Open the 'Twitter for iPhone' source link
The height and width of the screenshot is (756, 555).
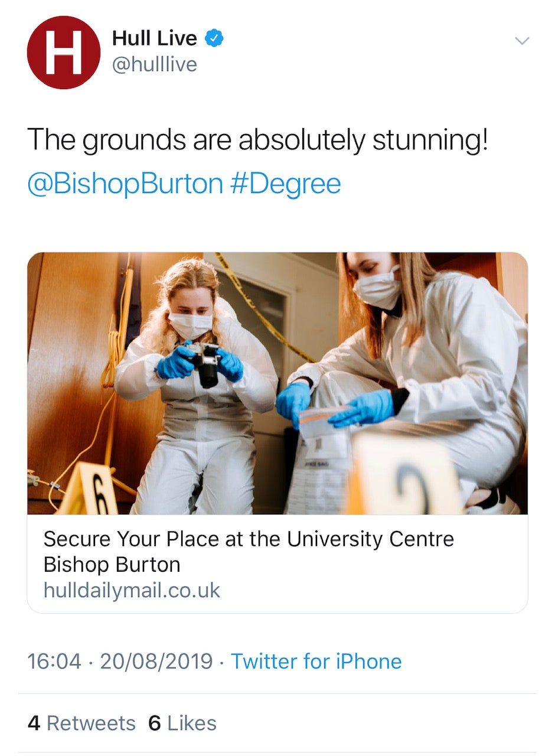coord(316,661)
